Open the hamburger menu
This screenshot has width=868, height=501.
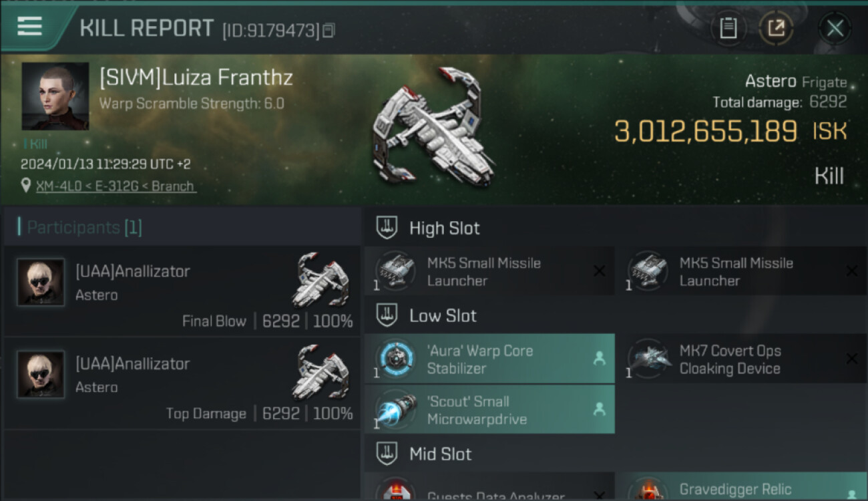pos(30,27)
